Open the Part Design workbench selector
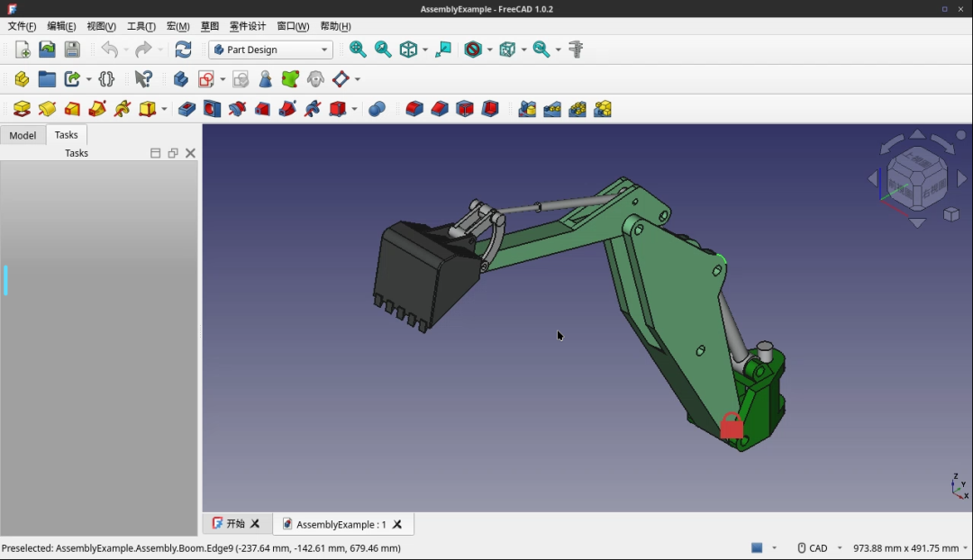The image size is (973, 560). point(270,50)
